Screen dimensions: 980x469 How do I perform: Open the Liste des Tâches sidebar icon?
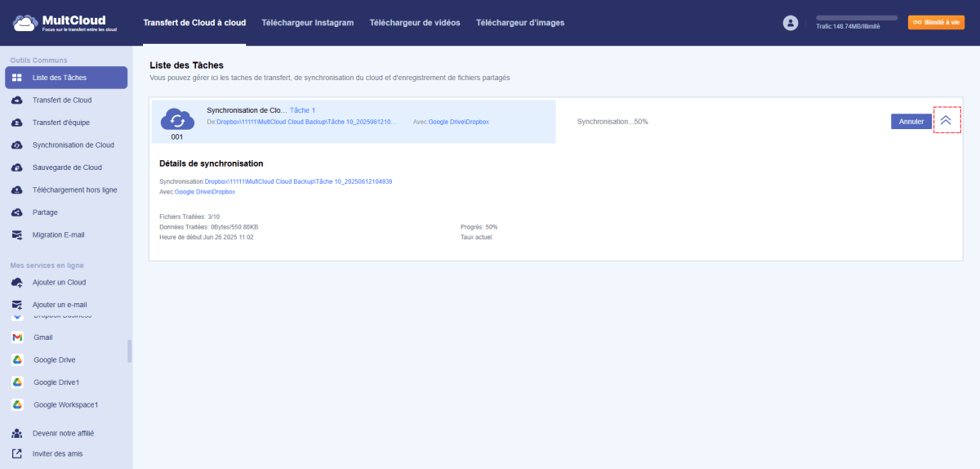click(16, 78)
